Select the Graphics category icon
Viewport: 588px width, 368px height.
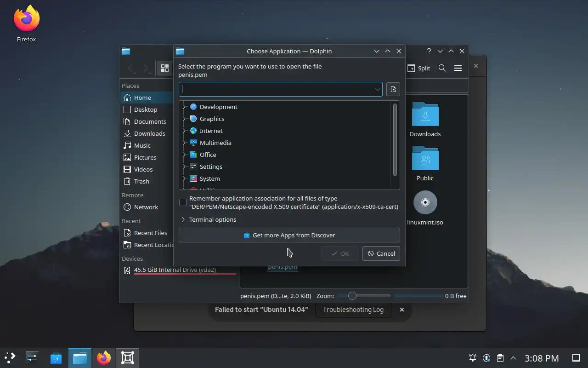(x=193, y=119)
